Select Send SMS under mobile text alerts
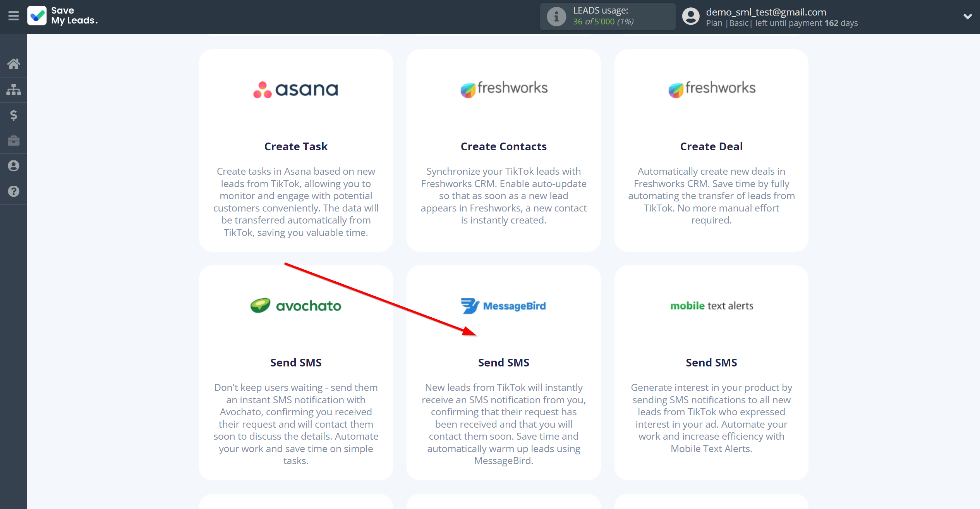 (711, 363)
